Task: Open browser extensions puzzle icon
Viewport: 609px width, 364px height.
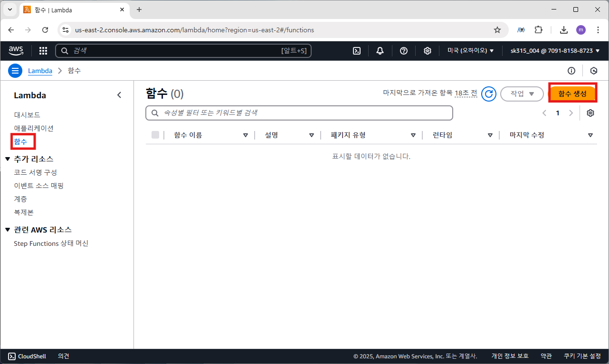Action: pos(538,30)
